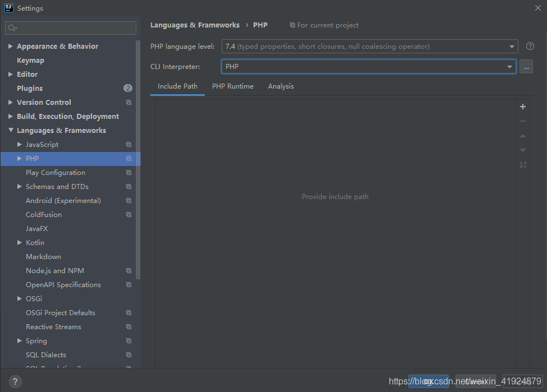This screenshot has height=392, width=547.
Task: Click the project-level icon beside ColdFusion
Action: click(128, 214)
